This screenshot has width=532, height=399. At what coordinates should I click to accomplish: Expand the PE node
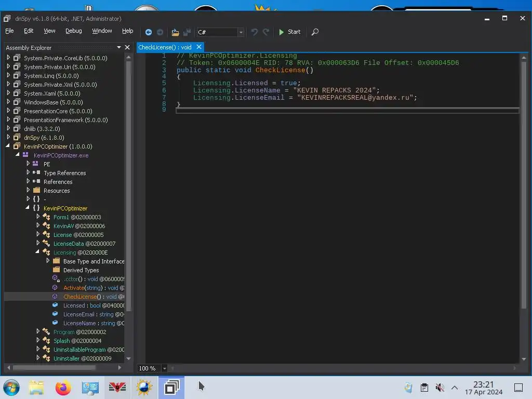(28, 164)
